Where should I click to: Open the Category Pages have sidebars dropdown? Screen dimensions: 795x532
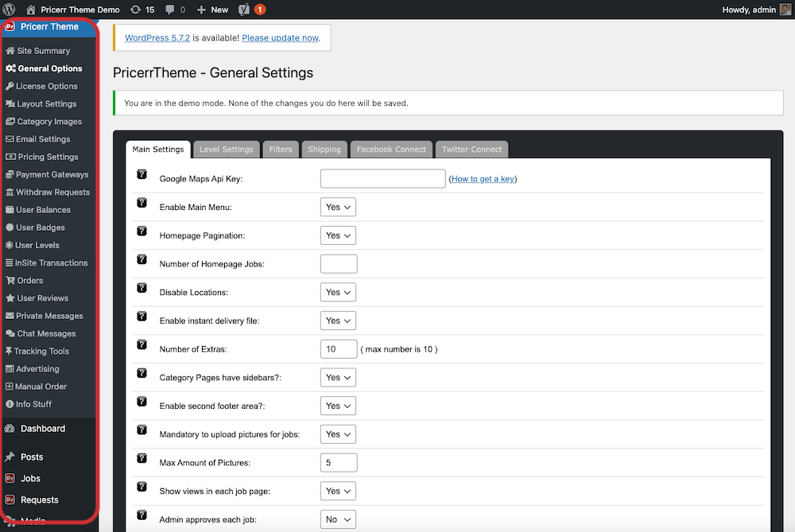pyautogui.click(x=338, y=377)
